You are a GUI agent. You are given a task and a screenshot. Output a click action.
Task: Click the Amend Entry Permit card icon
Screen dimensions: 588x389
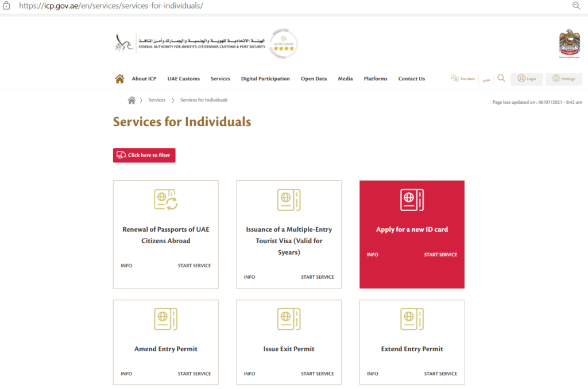(x=165, y=319)
